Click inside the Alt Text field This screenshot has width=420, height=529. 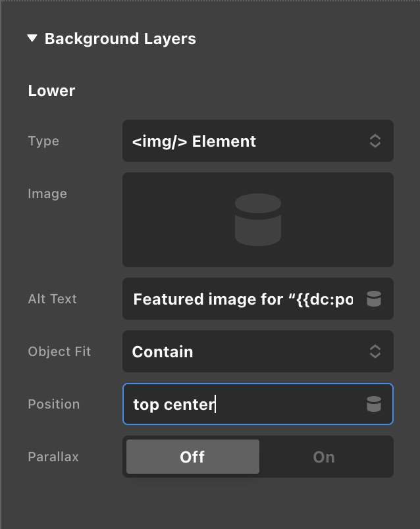click(x=242, y=299)
